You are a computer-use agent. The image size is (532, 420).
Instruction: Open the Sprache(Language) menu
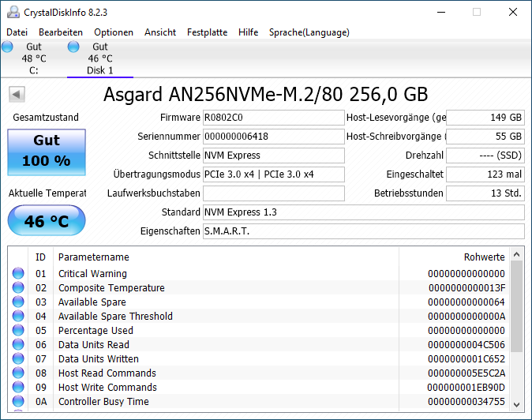pyautogui.click(x=309, y=32)
